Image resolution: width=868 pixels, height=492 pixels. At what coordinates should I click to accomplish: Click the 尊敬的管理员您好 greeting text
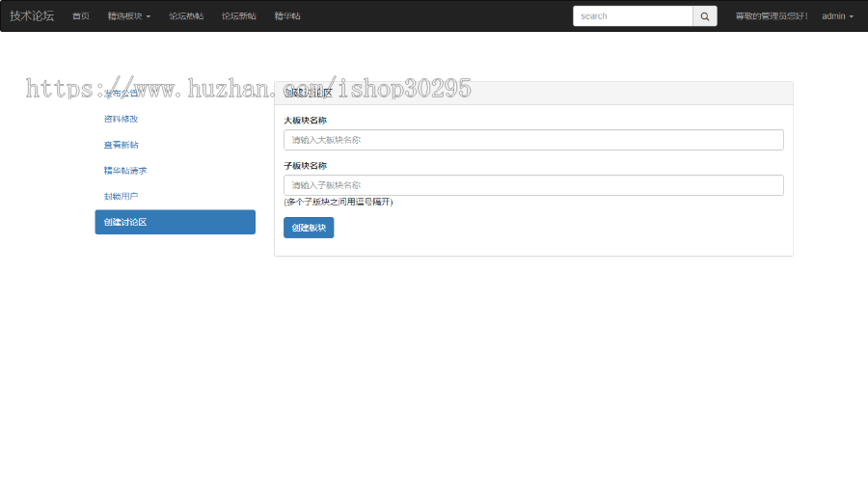click(x=772, y=16)
